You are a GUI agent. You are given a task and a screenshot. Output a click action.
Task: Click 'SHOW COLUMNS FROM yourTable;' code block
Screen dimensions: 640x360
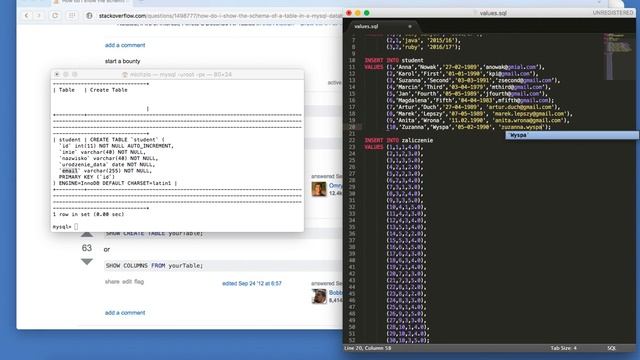223,266
